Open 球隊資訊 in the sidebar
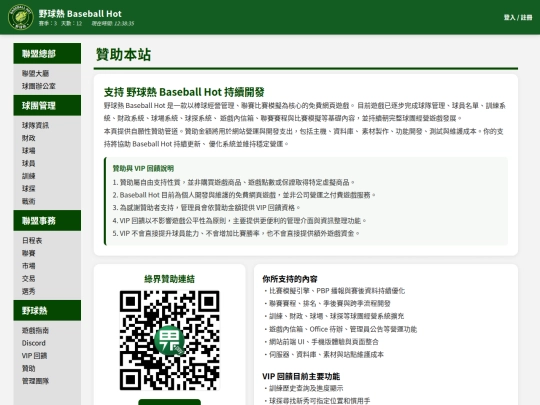 [35, 125]
